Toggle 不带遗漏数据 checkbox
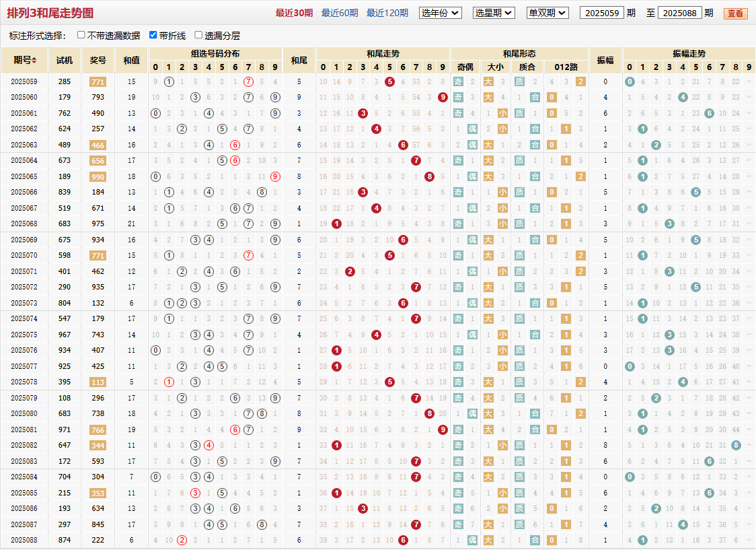 [x=81, y=35]
